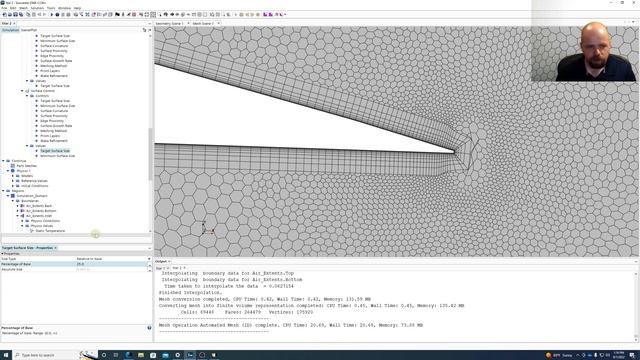Open the Tools menu
The image size is (640, 360).
51,8
